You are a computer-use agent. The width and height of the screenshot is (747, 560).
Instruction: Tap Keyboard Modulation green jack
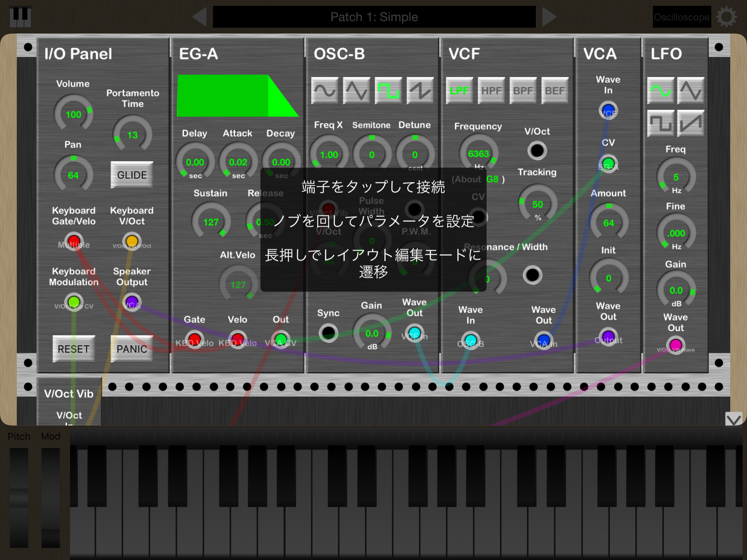pyautogui.click(x=74, y=302)
